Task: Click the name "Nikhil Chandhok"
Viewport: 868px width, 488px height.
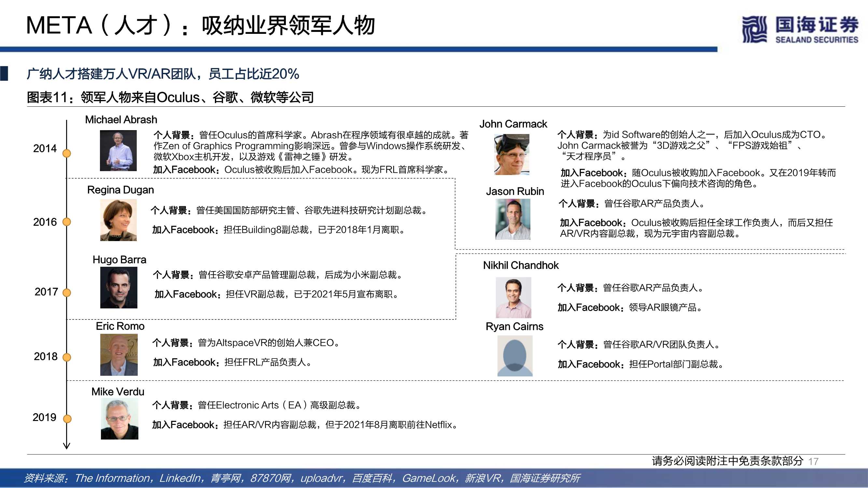Action: coord(521,265)
